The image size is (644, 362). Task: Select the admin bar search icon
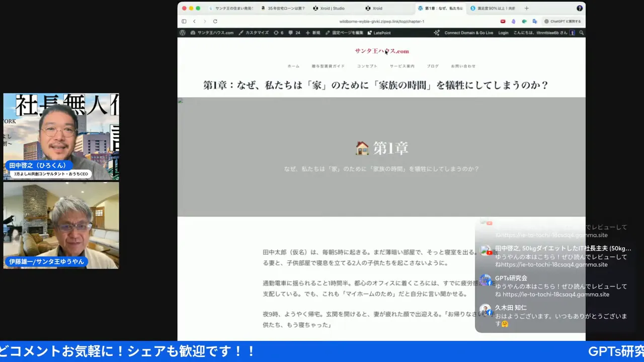click(x=582, y=32)
